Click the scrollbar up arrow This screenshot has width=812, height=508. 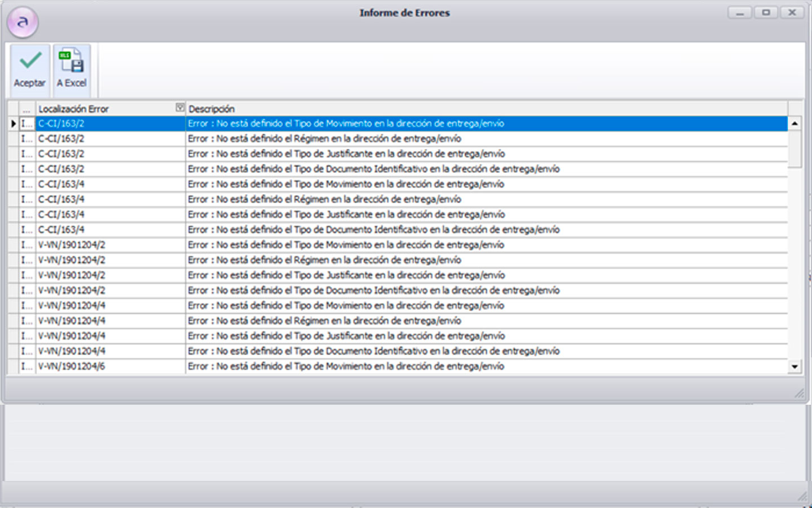click(795, 124)
